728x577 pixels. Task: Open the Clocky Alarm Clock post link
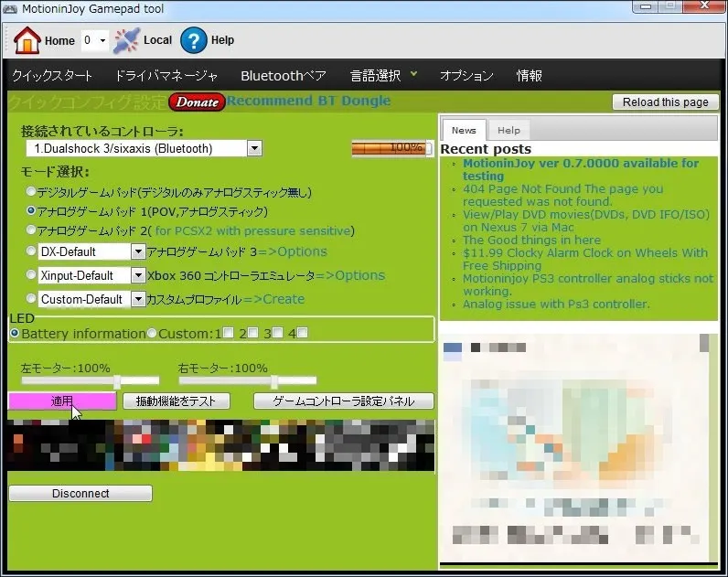[x=585, y=259]
